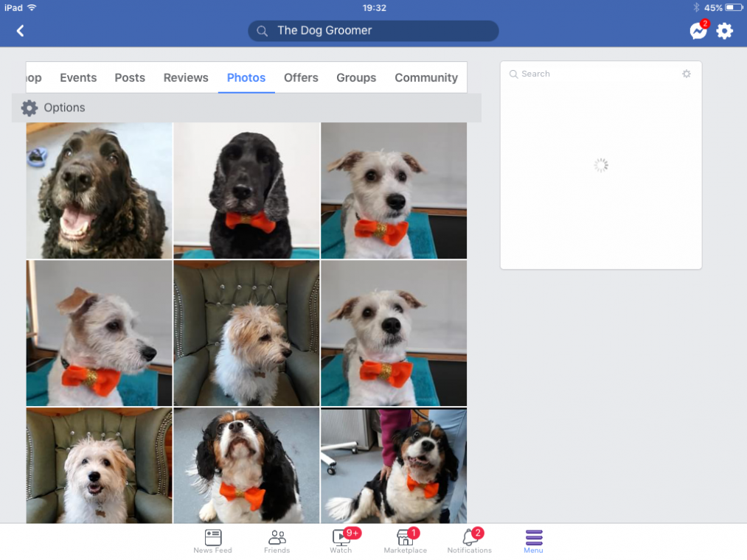Open Marketplace icon
Screen dimensions: 747x560
405,541
